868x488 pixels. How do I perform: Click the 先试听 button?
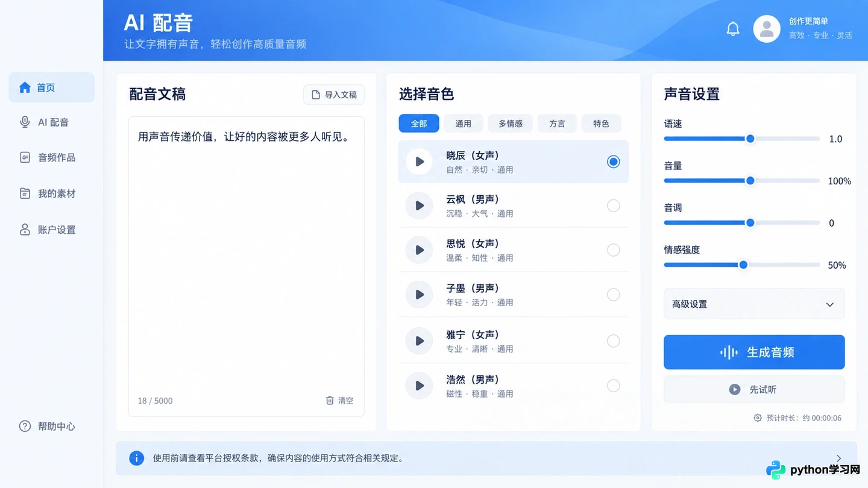point(754,389)
